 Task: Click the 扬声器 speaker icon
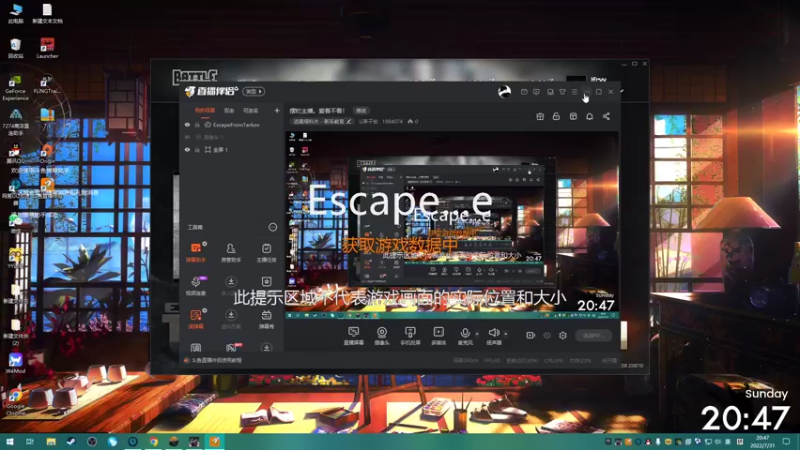(493, 333)
